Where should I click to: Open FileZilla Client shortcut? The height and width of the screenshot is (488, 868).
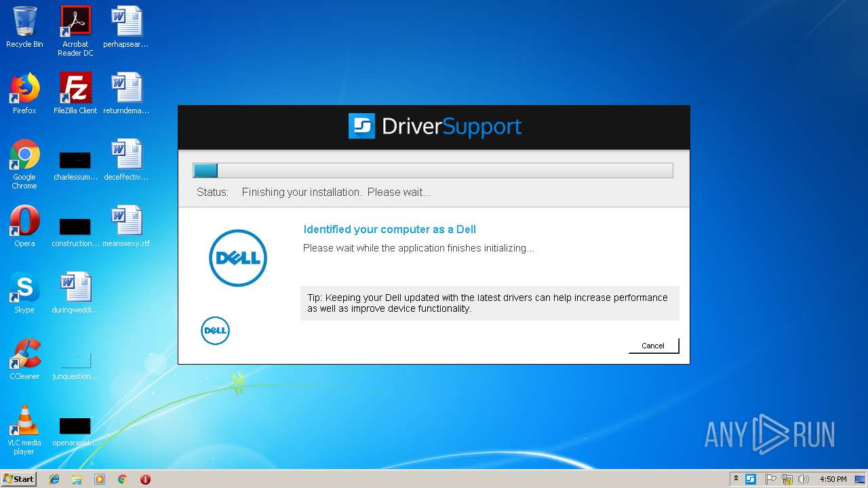75,94
